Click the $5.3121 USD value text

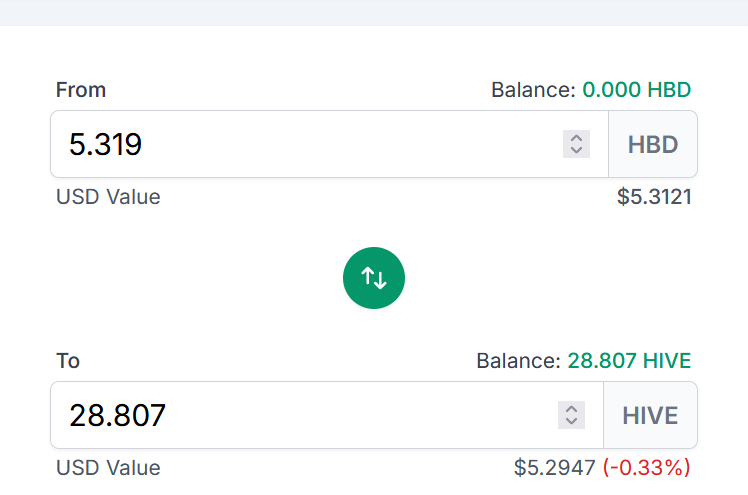click(654, 196)
